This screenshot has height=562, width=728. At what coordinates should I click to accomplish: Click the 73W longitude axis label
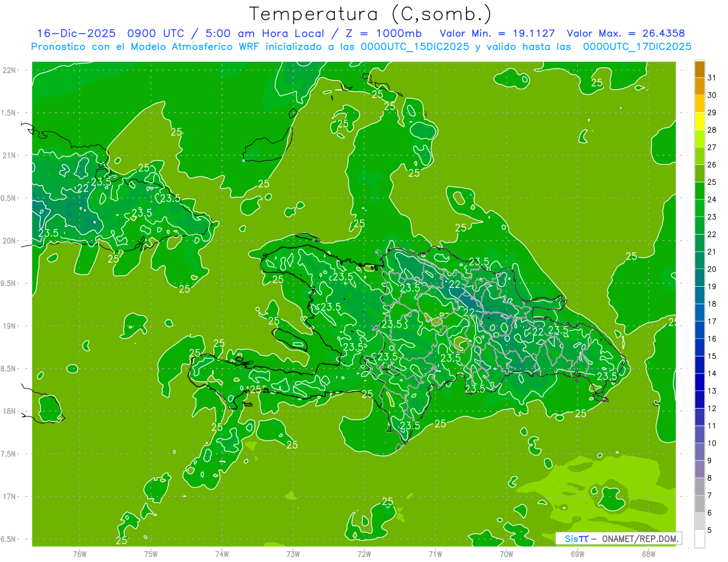[x=293, y=554]
